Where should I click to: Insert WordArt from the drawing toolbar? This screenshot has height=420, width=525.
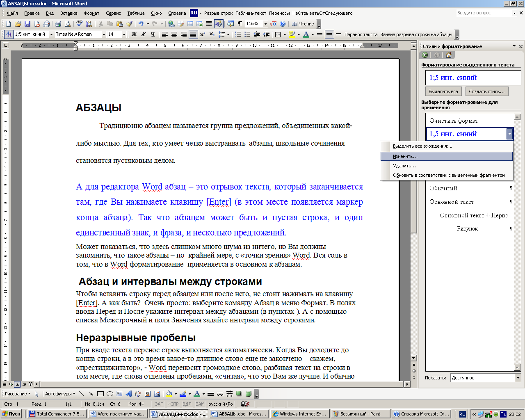[x=128, y=394]
